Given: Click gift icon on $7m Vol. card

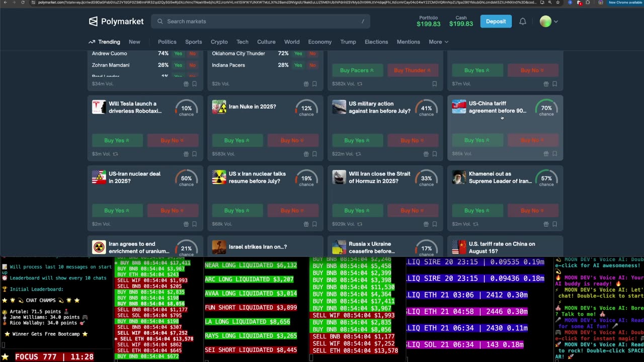Looking at the screenshot, I should tap(546, 84).
